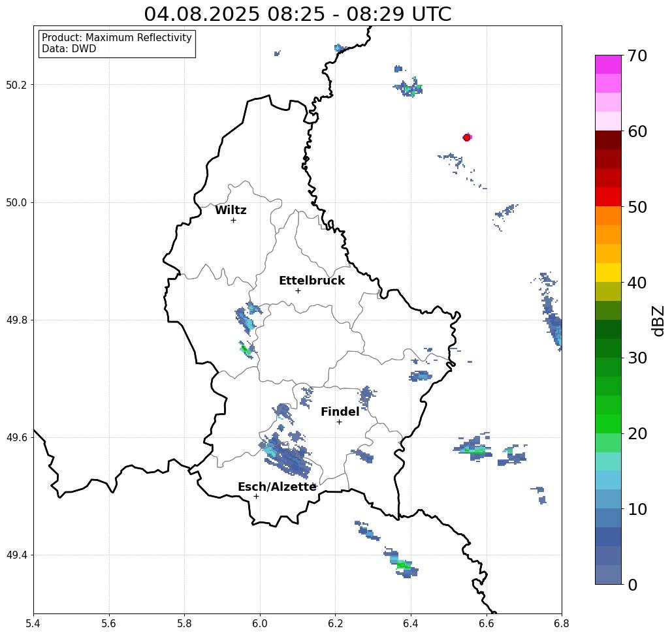Pick the yellow swatch just above the 40 tick
This screenshot has width=672, height=635.
click(x=608, y=272)
